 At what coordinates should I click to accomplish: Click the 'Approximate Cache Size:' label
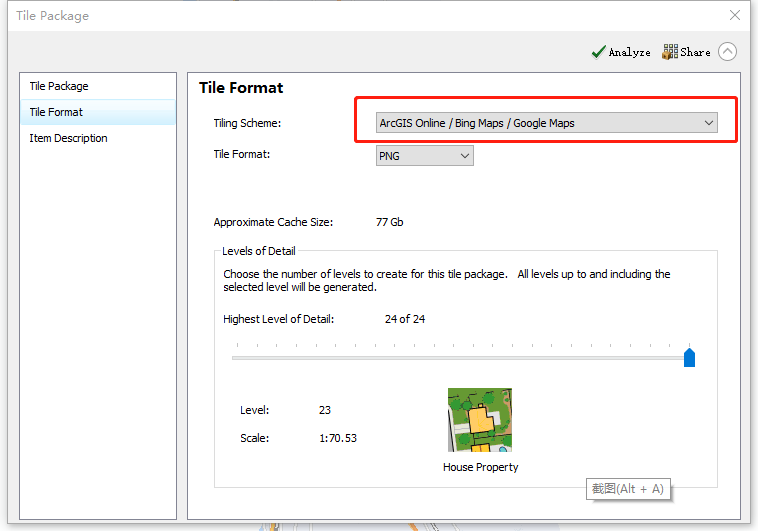pyautogui.click(x=273, y=222)
